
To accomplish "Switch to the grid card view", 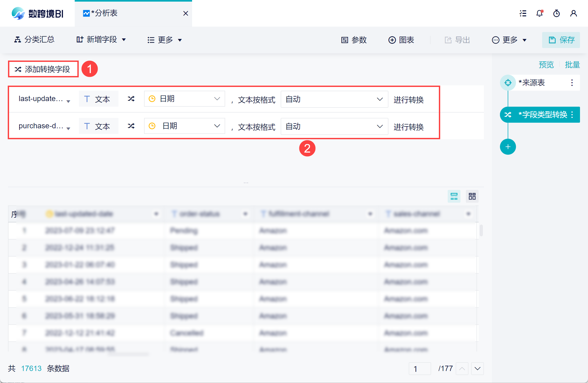I will [472, 196].
